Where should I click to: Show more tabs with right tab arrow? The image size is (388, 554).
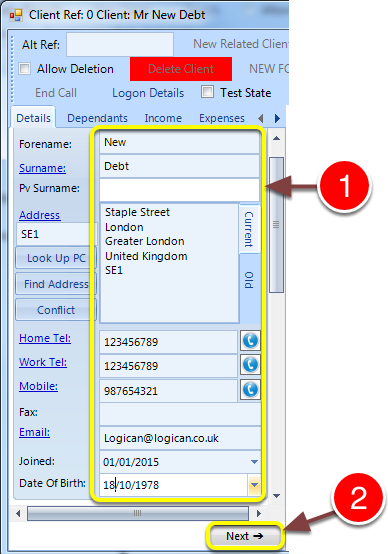[277, 118]
